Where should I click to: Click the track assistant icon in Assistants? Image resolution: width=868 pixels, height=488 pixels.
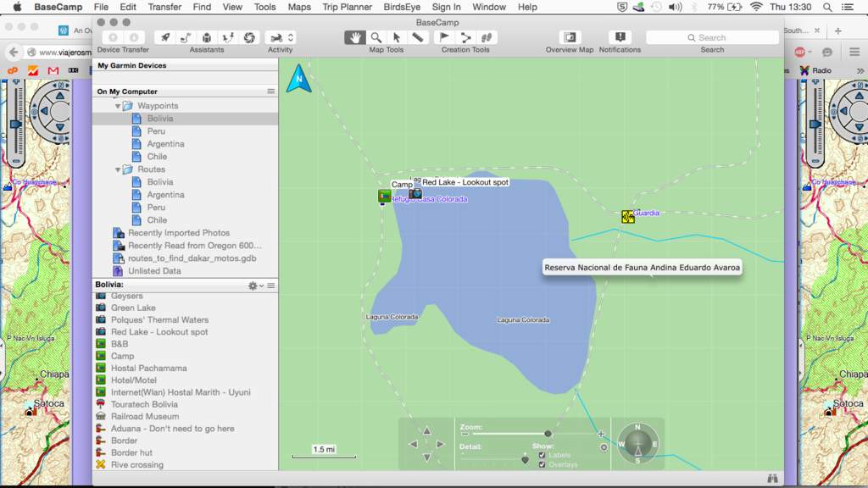pyautogui.click(x=227, y=37)
